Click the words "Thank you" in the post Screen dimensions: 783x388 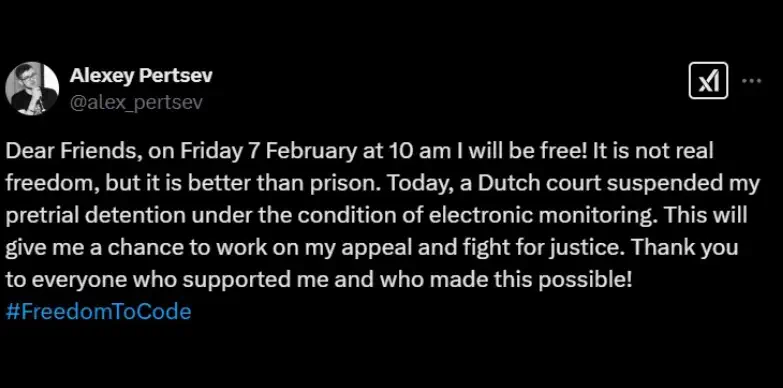pyautogui.click(x=685, y=248)
